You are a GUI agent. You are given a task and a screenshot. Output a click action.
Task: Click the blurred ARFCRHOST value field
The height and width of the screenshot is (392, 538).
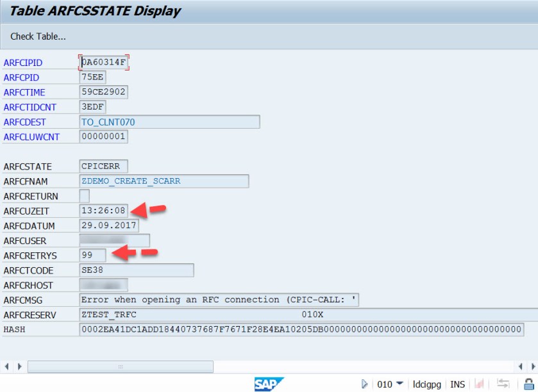pos(104,285)
